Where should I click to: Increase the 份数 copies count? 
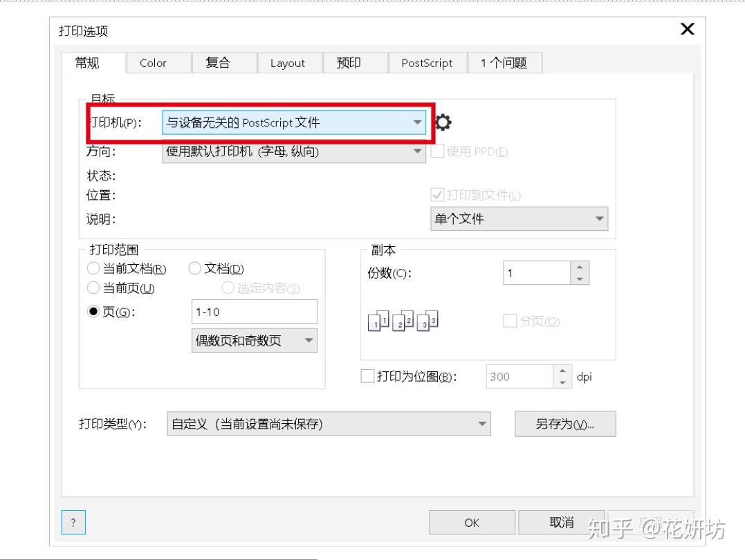pyautogui.click(x=580, y=266)
